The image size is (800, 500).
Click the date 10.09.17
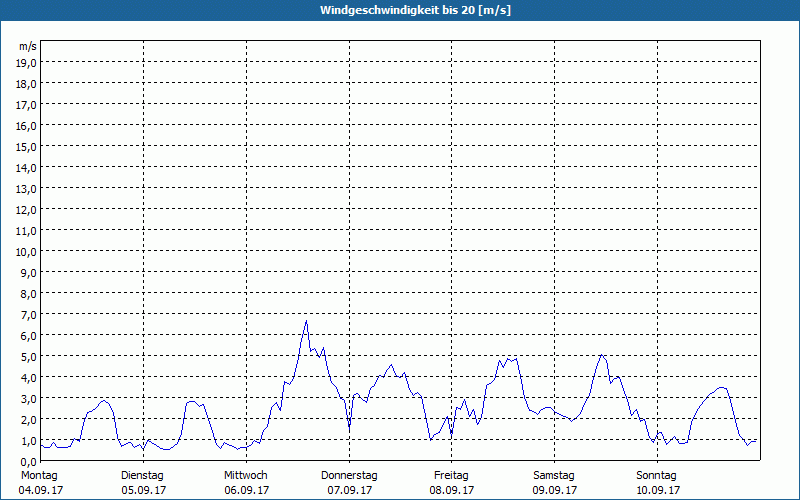[x=658, y=490]
